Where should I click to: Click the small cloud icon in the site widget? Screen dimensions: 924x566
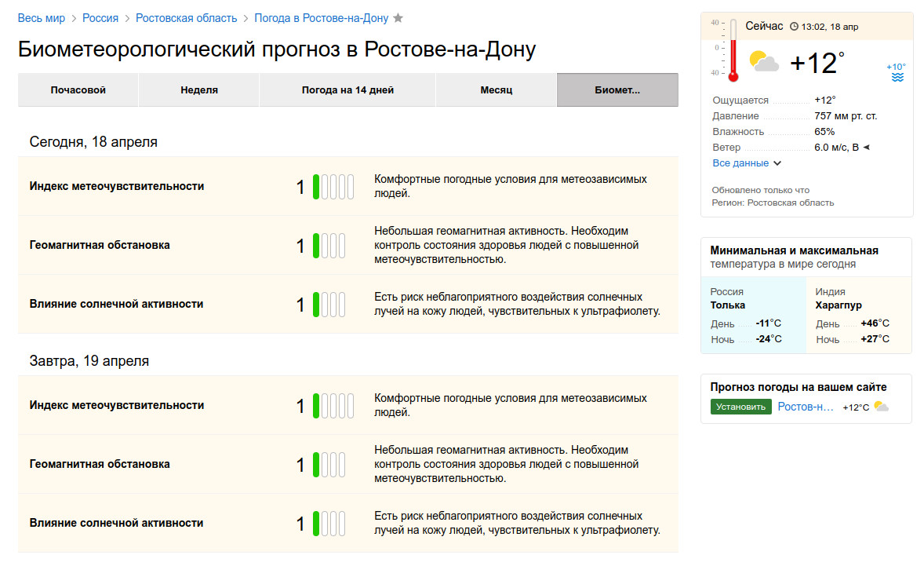881,406
